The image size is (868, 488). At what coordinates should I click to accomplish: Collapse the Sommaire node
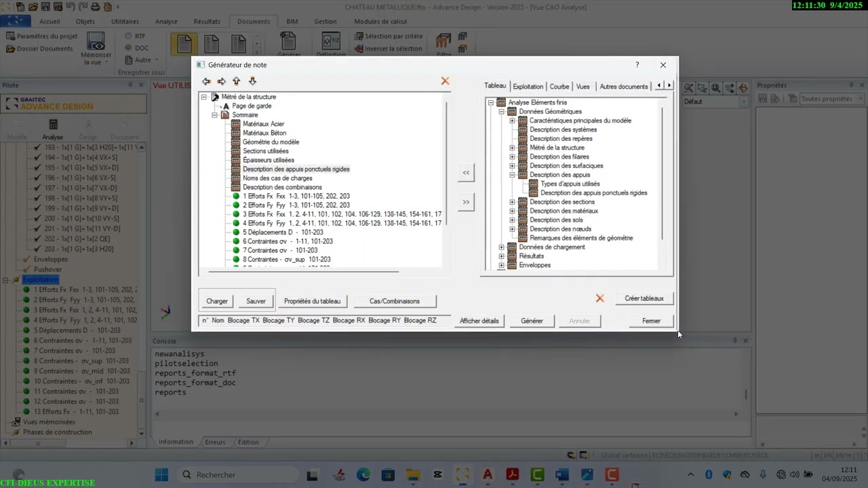click(x=214, y=115)
